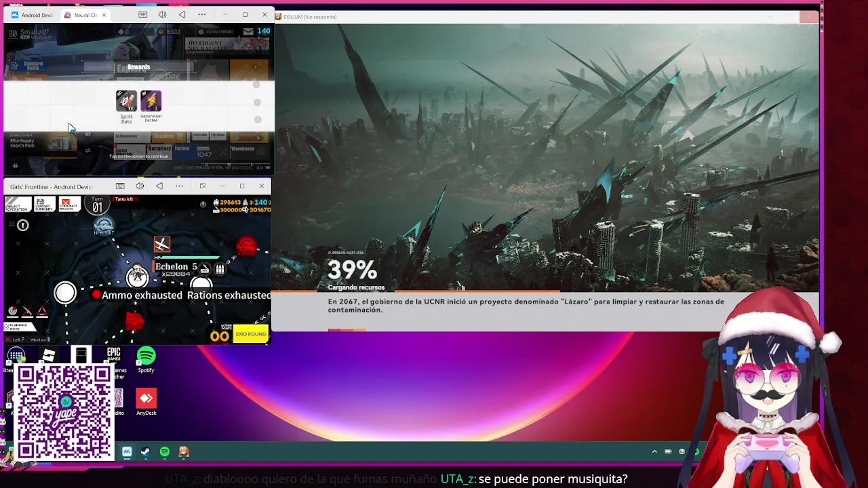Open Combat Summary
The image size is (868, 488).
click(x=44, y=205)
